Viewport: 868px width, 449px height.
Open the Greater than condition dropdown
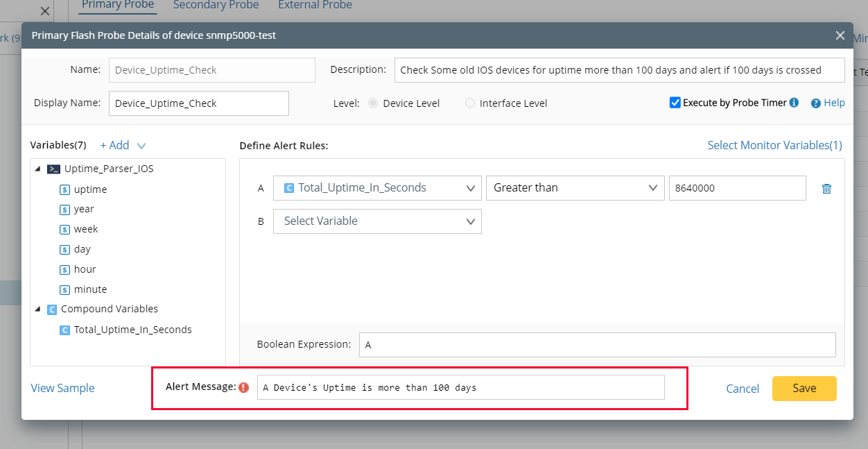(575, 187)
